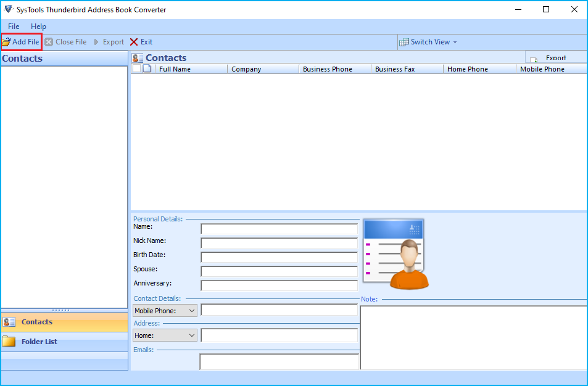Click the Name input field
The height and width of the screenshot is (386, 588).
280,229
